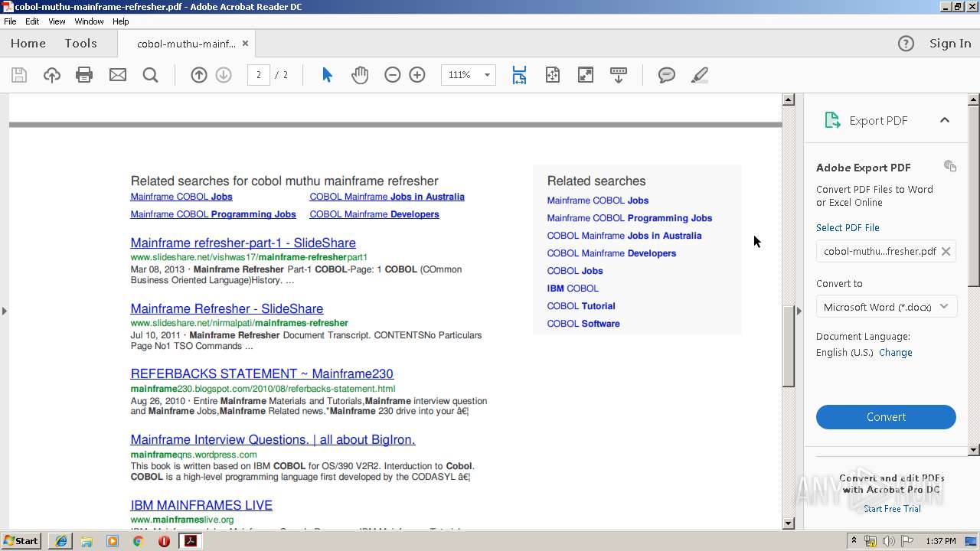Image resolution: width=980 pixels, height=551 pixels.
Task: Remove selected file cobol-muthu...fresher.pdf
Action: point(946,251)
